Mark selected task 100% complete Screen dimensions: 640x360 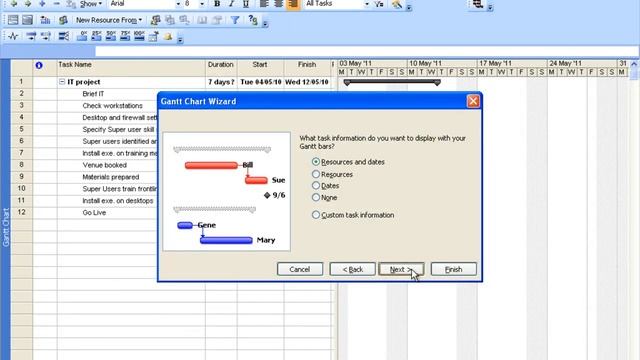[x=139, y=36]
